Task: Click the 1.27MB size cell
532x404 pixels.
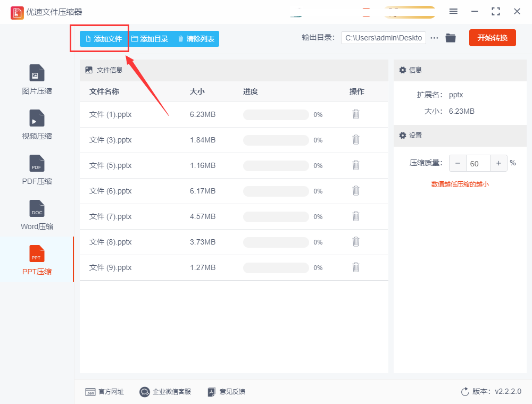Action: coord(203,267)
